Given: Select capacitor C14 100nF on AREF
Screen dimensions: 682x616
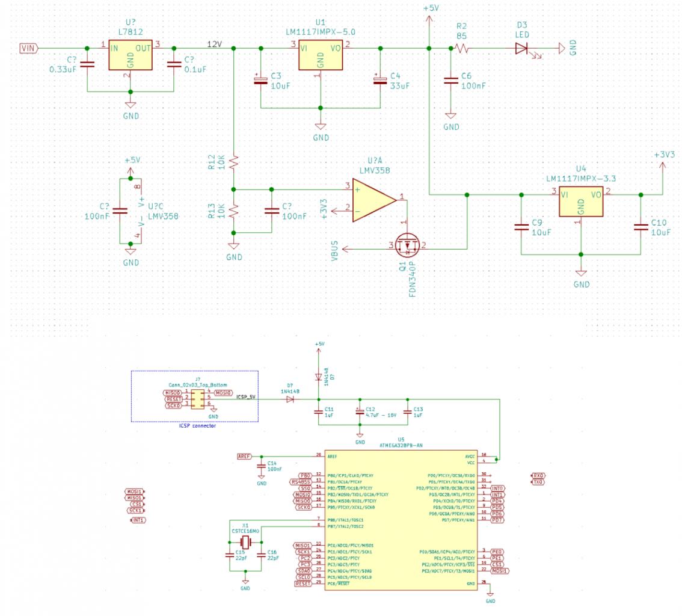Looking at the screenshot, I should (x=261, y=466).
